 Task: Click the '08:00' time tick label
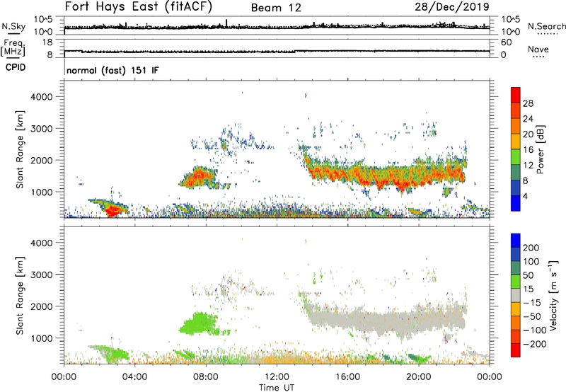206,377
